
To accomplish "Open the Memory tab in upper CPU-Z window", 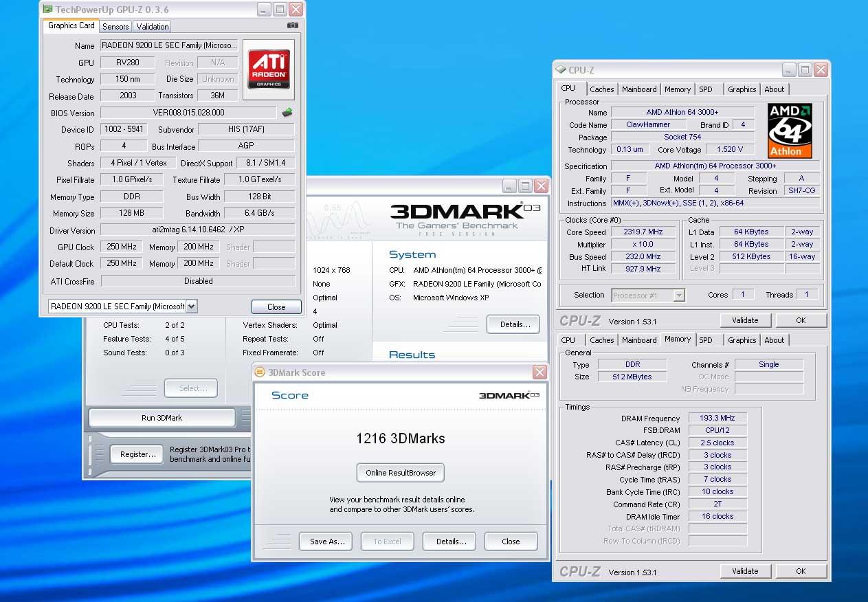I will (x=678, y=89).
